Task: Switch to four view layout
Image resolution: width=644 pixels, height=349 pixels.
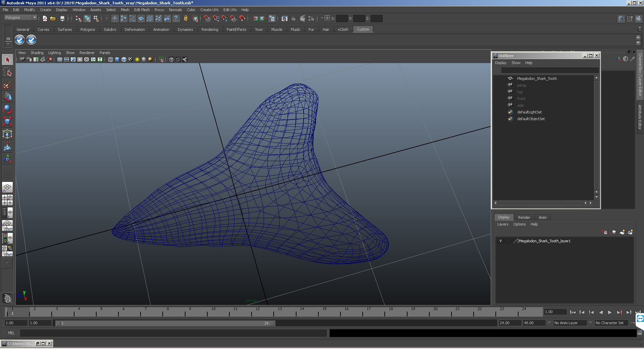Action: [x=7, y=200]
